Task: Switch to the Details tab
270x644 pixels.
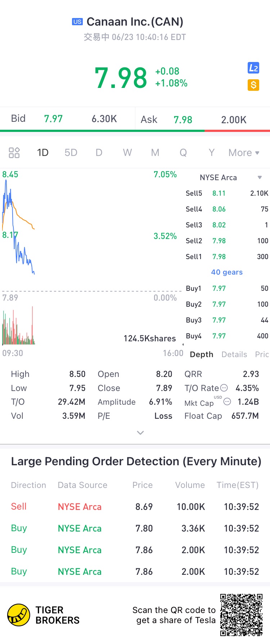Action: pos(234,355)
